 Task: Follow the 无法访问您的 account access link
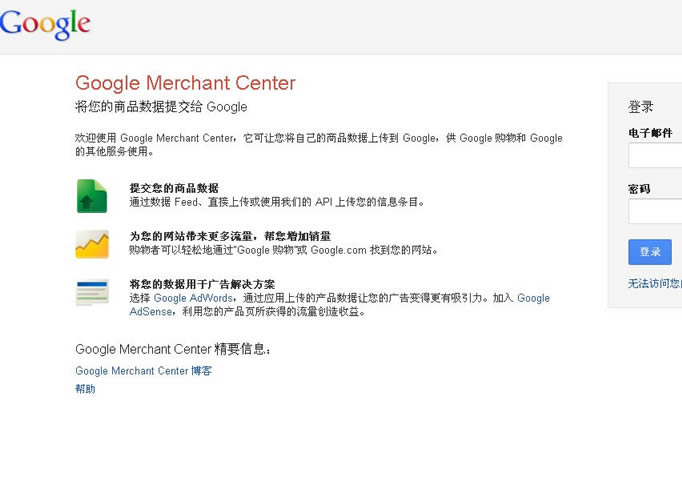coord(654,284)
